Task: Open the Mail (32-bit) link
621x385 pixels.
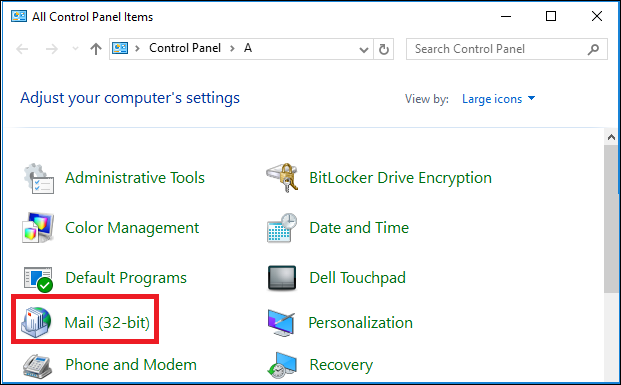Action: pyautogui.click(x=107, y=323)
